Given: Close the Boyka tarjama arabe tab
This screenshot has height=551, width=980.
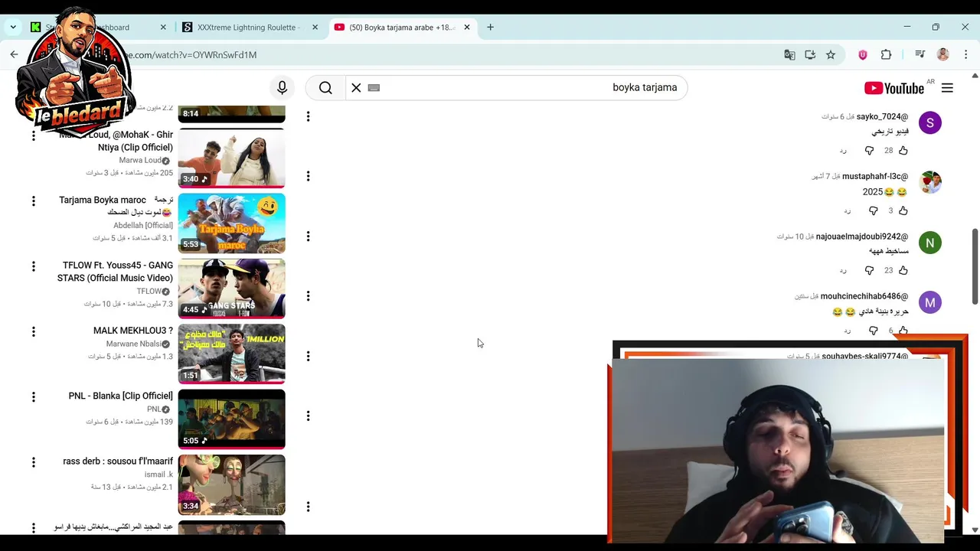Looking at the screenshot, I should click(467, 27).
